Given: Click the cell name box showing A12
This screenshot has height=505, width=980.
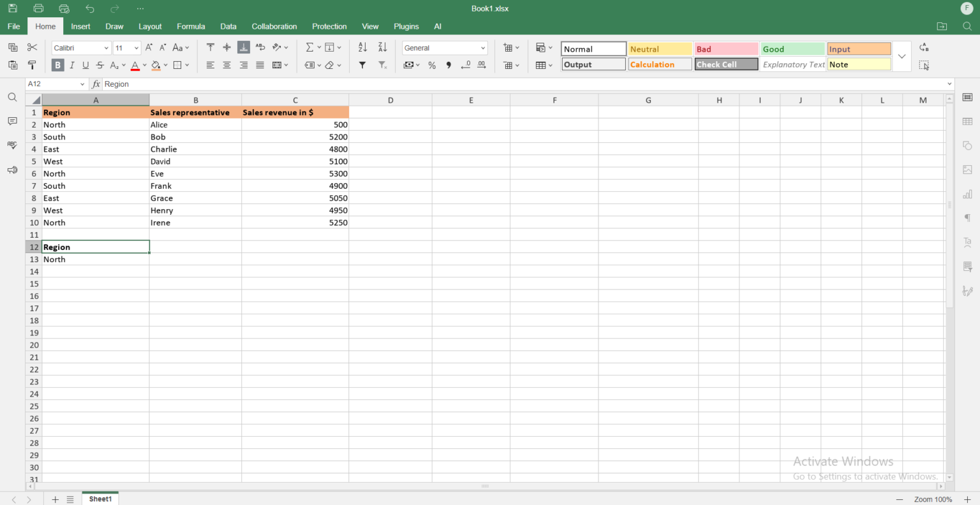Looking at the screenshot, I should coord(51,84).
